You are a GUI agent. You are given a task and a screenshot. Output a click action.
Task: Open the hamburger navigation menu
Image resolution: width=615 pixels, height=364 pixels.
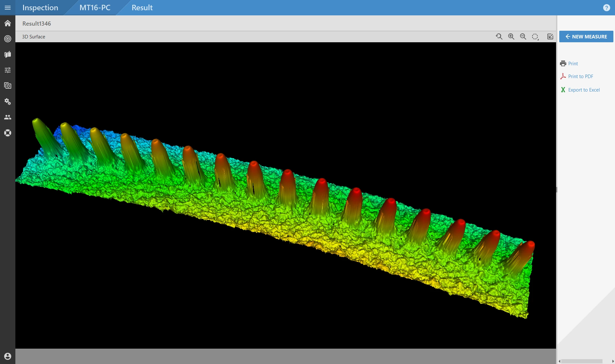pyautogui.click(x=8, y=8)
